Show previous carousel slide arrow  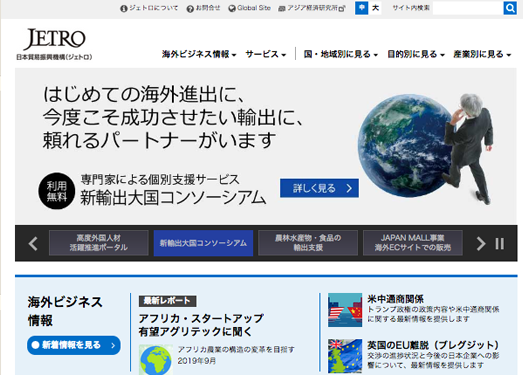(33, 244)
